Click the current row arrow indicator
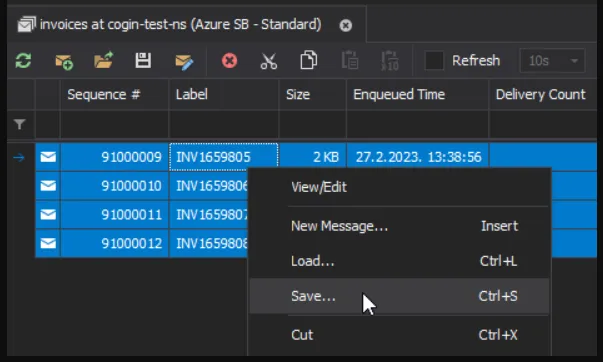 pos(19,157)
